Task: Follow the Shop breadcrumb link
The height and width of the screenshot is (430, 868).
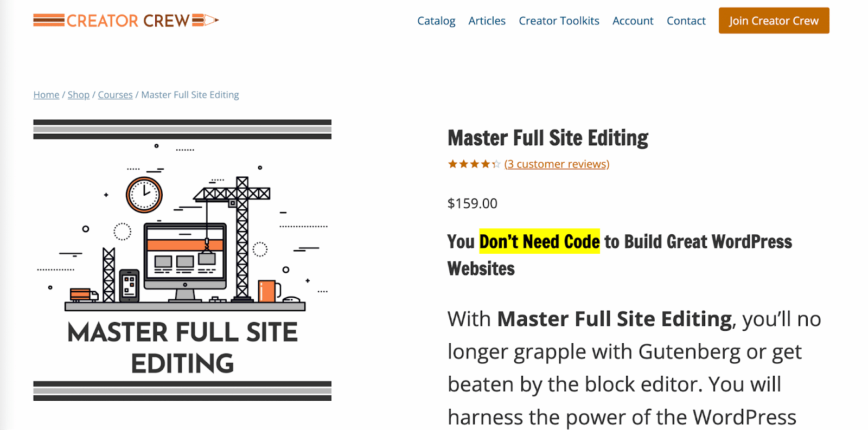Action: [79, 95]
